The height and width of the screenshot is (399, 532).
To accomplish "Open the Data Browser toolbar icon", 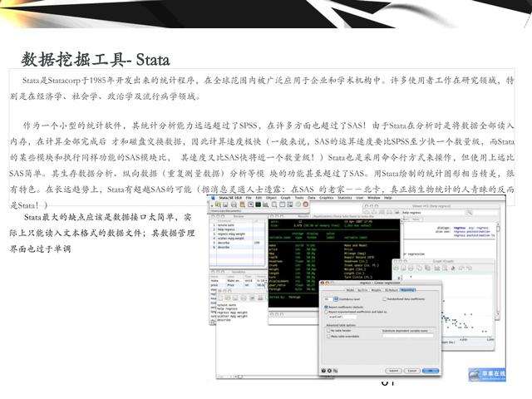I will [290, 204].
